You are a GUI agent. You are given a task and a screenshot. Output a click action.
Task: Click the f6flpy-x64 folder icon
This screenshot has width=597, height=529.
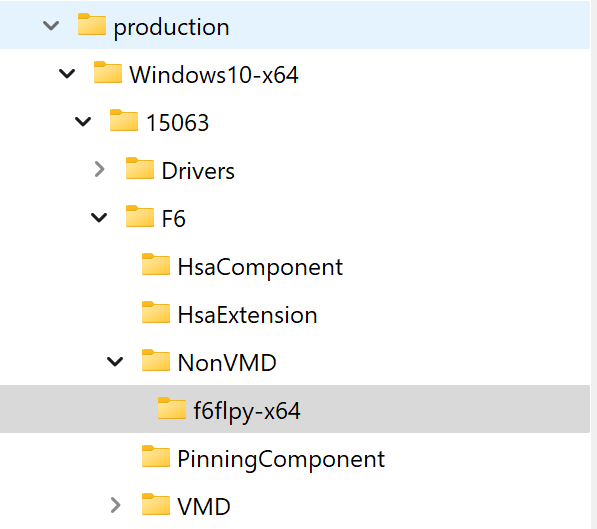click(172, 408)
